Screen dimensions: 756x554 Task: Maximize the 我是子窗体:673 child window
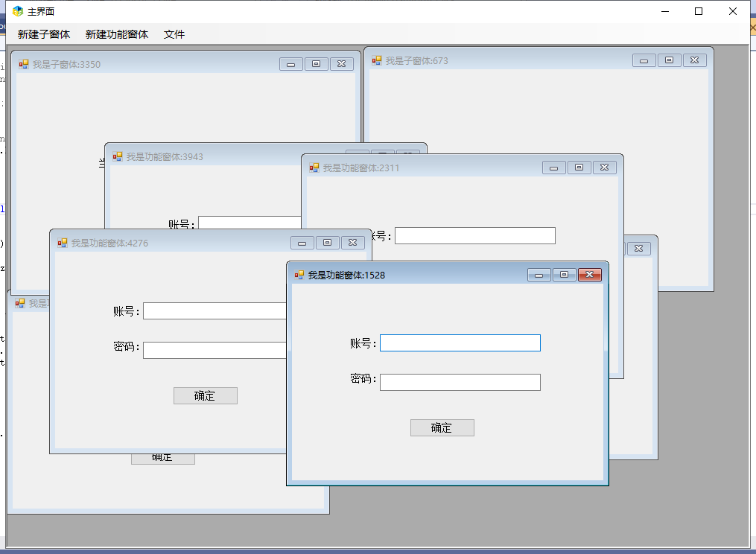(x=669, y=60)
